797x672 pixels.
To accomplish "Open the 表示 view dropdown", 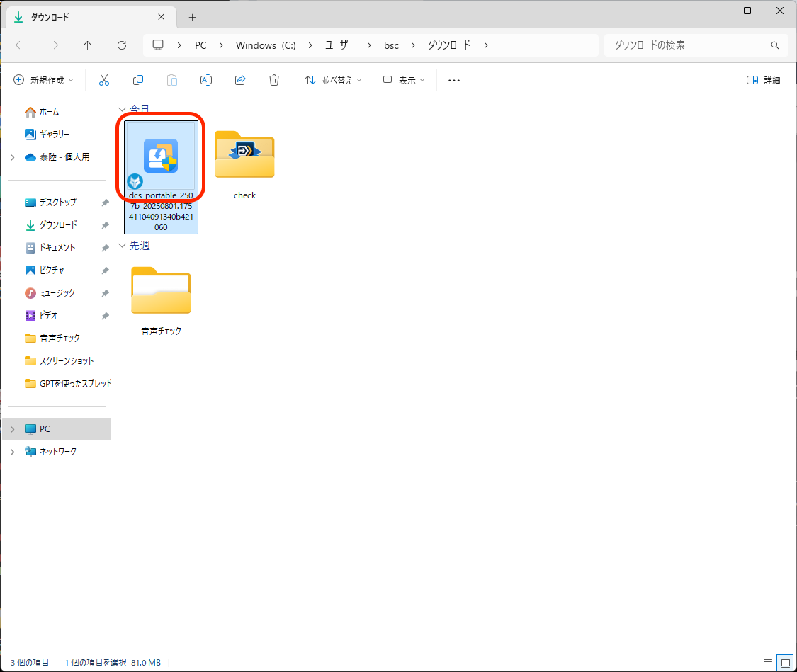I will (404, 80).
